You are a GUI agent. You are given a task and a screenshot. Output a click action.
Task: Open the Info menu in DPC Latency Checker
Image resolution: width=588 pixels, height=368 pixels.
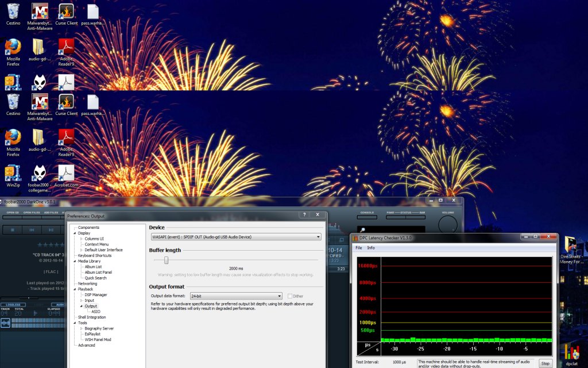(371, 248)
